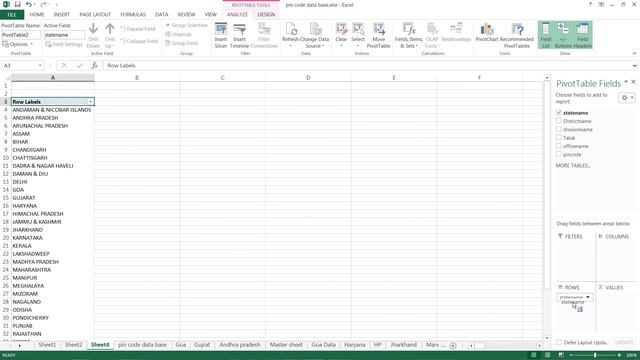This screenshot has width=640, height=360.
Task: Open the Name Box dropdown
Action: pos(40,65)
